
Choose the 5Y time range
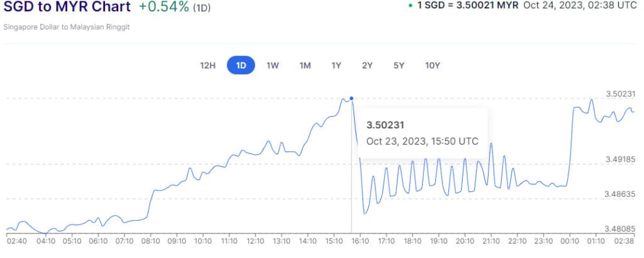click(x=399, y=65)
